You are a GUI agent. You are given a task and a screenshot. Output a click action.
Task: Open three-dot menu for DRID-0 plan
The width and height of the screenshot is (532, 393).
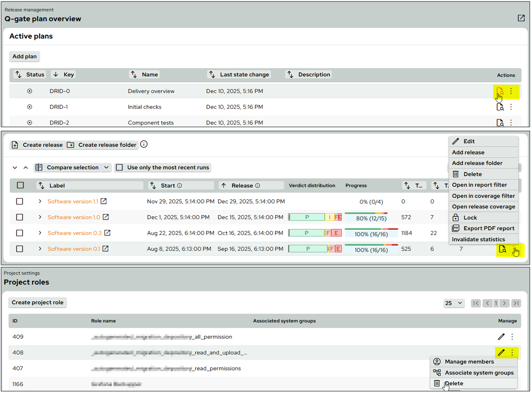pos(511,91)
